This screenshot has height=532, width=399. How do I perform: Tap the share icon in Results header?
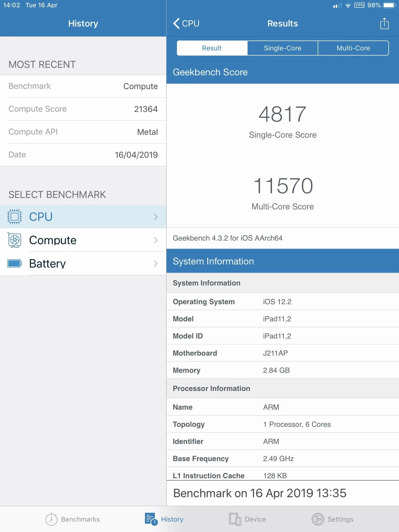(384, 23)
